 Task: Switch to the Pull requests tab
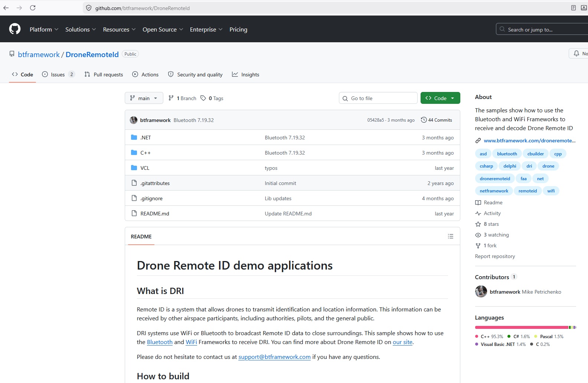(x=104, y=75)
